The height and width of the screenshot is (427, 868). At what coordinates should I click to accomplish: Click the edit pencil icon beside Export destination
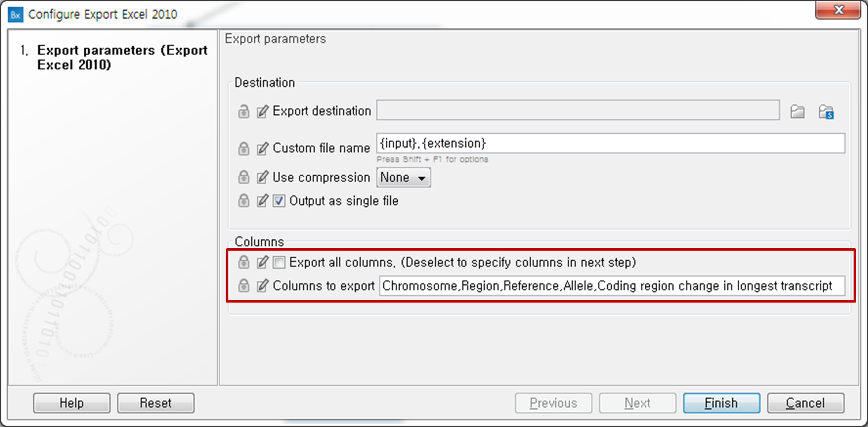pyautogui.click(x=263, y=112)
